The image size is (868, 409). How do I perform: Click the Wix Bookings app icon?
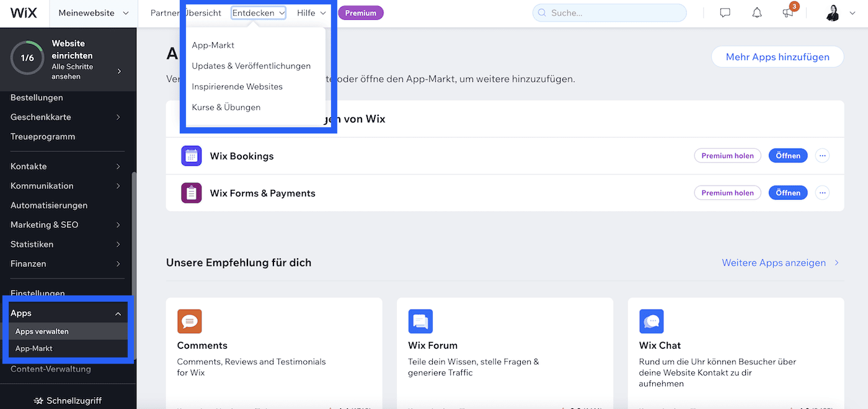point(192,156)
